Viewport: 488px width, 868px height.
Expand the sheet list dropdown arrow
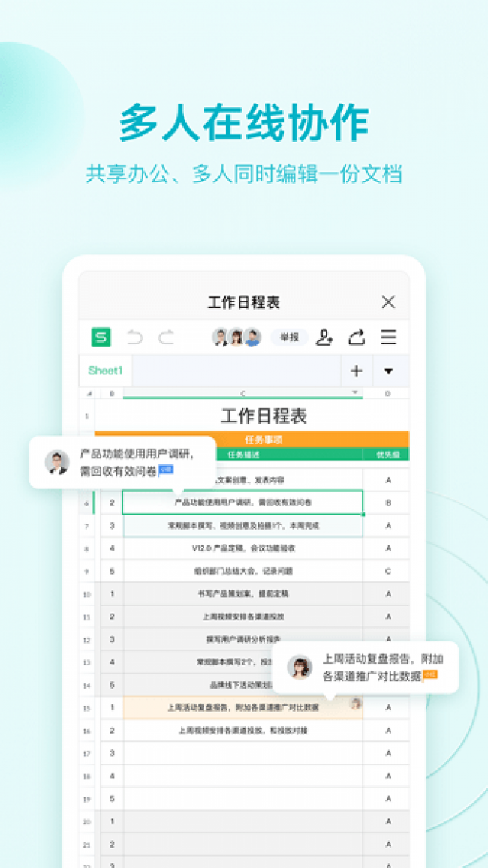[x=388, y=371]
